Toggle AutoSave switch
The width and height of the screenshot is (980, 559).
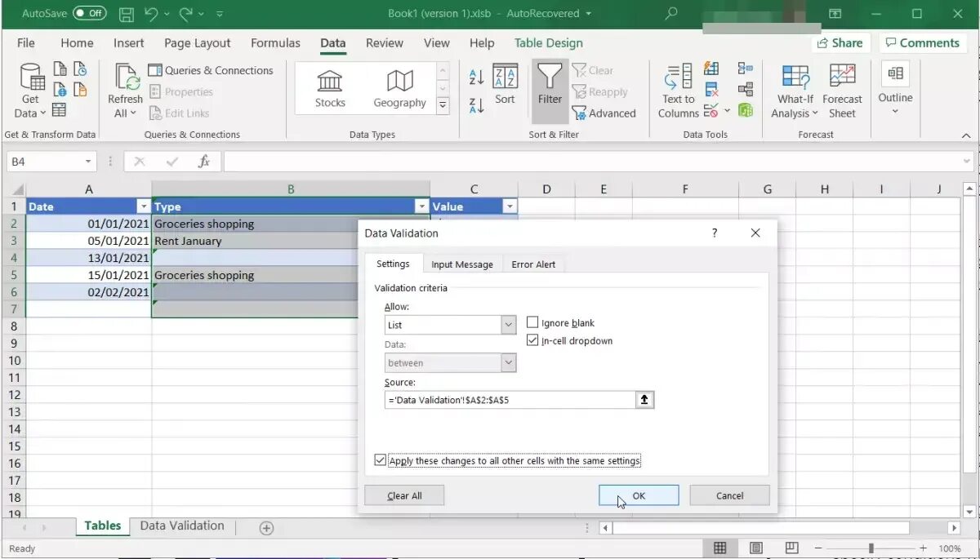(89, 13)
